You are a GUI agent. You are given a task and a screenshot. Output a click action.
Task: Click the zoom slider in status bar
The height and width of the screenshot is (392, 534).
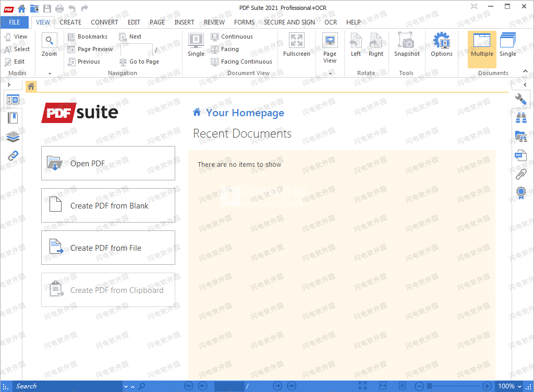[x=454, y=386]
